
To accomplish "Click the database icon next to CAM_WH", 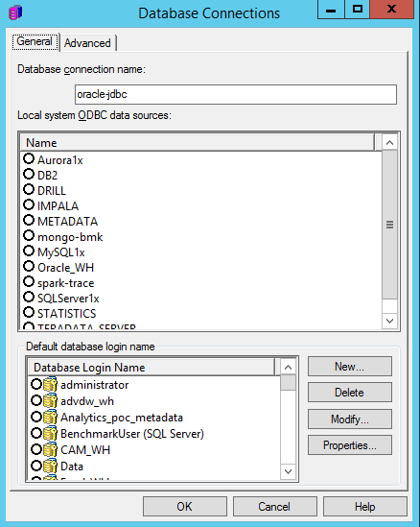I will click(x=50, y=449).
